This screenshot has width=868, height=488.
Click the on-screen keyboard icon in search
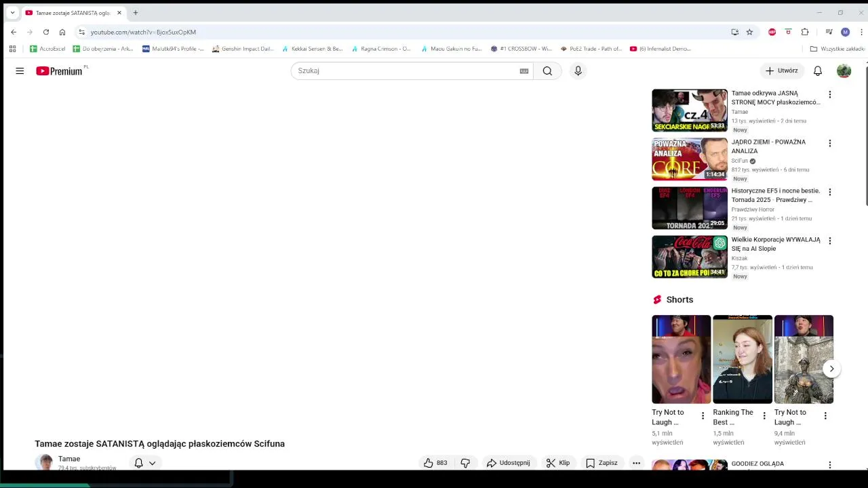coord(524,70)
